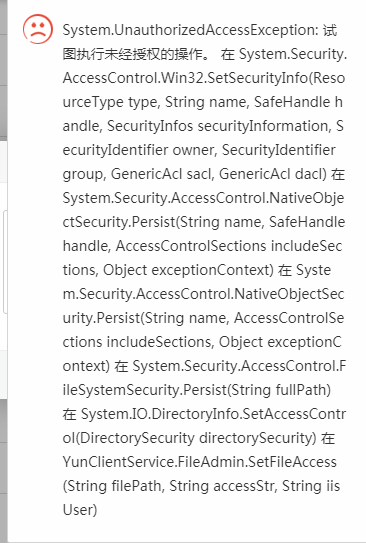The height and width of the screenshot is (543, 366).
Task: Click the 'DirectorySecurity directorySecurity' text
Action: (196, 438)
